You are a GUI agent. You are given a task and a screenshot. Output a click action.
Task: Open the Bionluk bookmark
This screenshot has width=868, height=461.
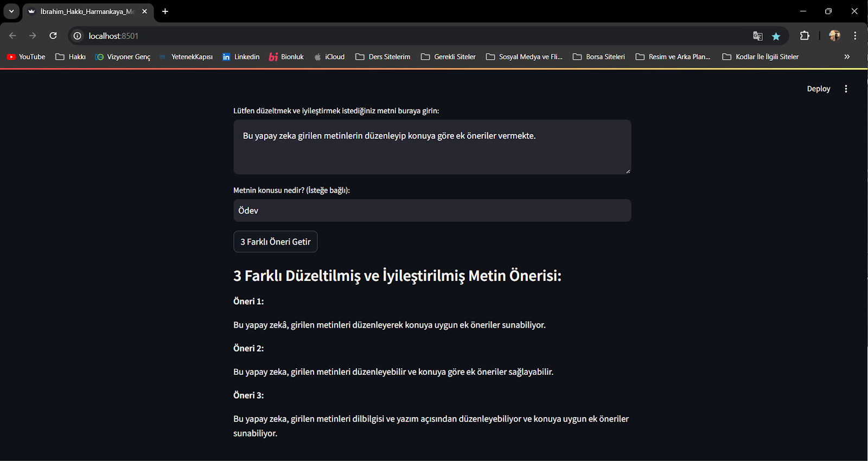point(286,57)
